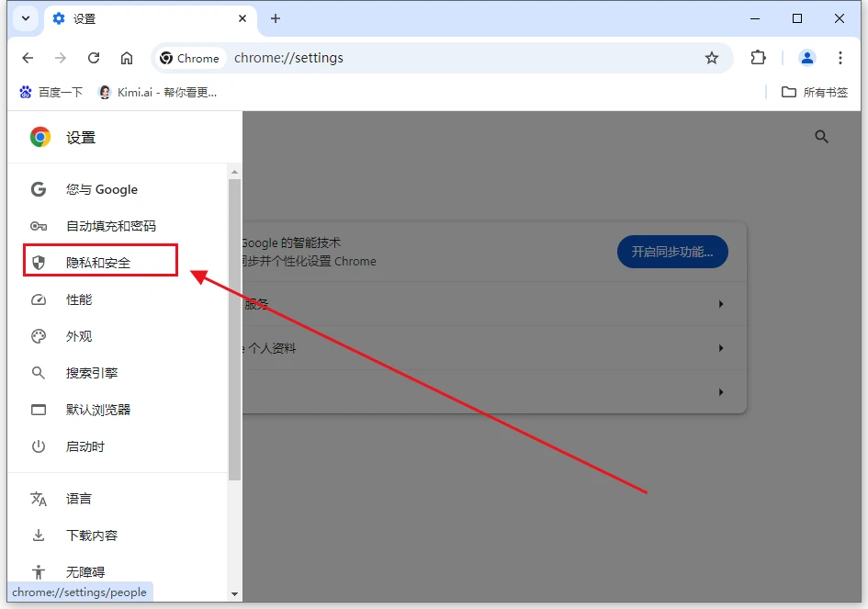Expand the 个人资料 row arrow
This screenshot has height=609, width=868.
point(721,348)
